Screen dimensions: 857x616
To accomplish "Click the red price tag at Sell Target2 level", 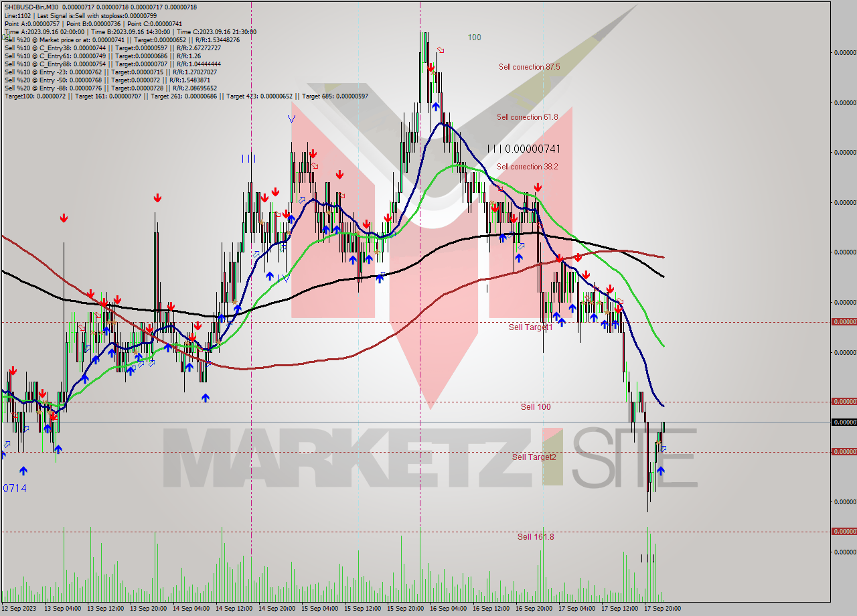I will [x=844, y=452].
